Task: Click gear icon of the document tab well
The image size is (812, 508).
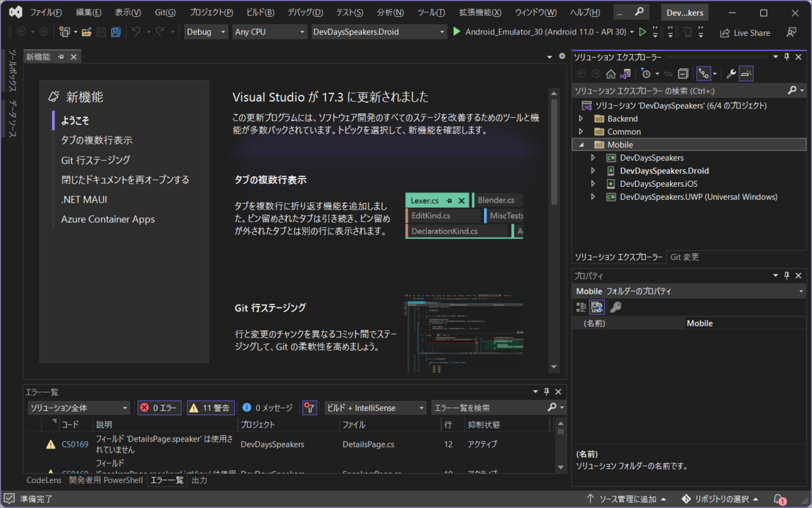Action: coord(561,57)
